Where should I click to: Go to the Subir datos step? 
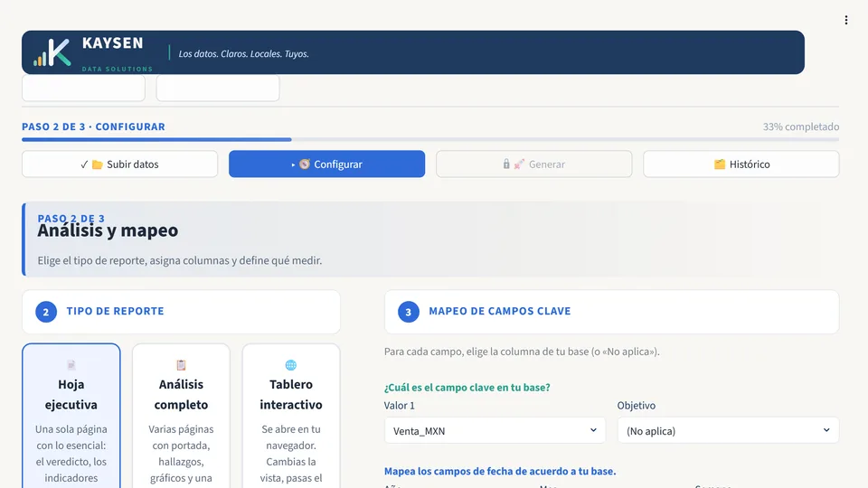pyautogui.click(x=119, y=164)
